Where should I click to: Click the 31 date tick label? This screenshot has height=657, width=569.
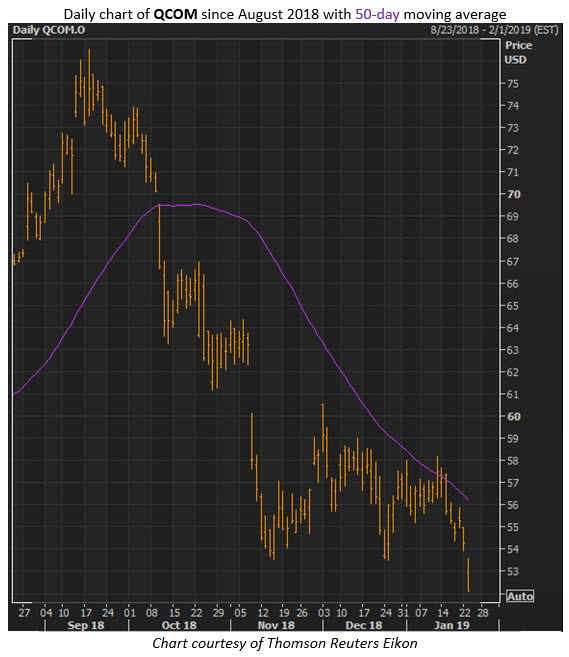[403, 613]
